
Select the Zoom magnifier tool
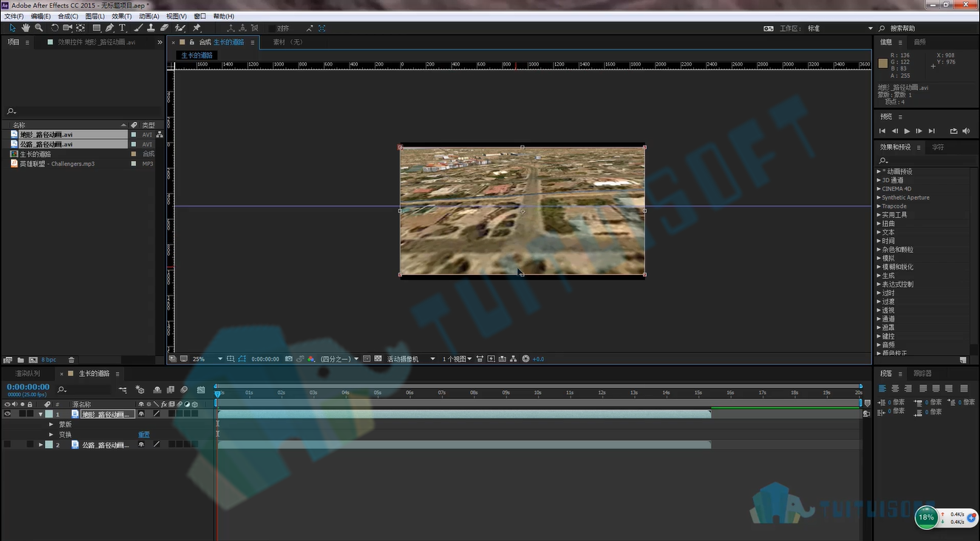(38, 28)
